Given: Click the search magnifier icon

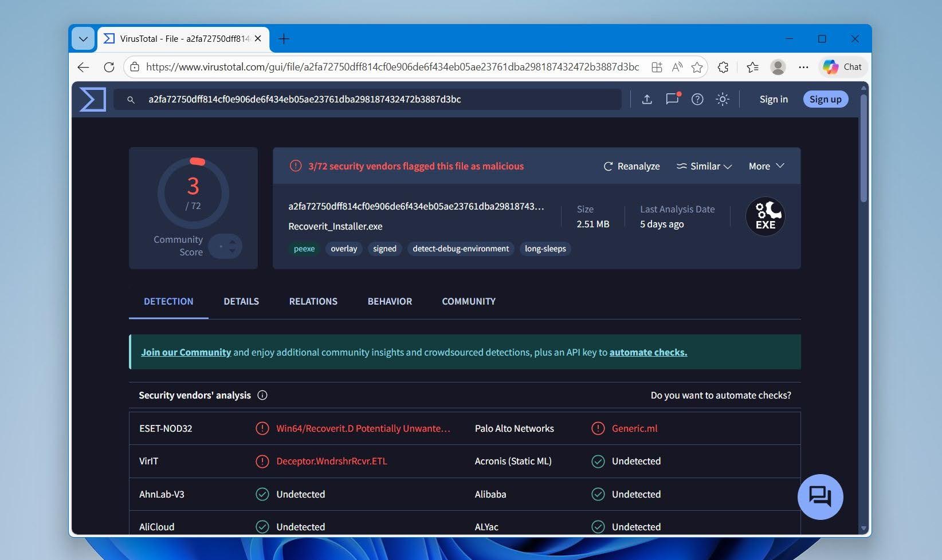Looking at the screenshot, I should click(x=131, y=100).
